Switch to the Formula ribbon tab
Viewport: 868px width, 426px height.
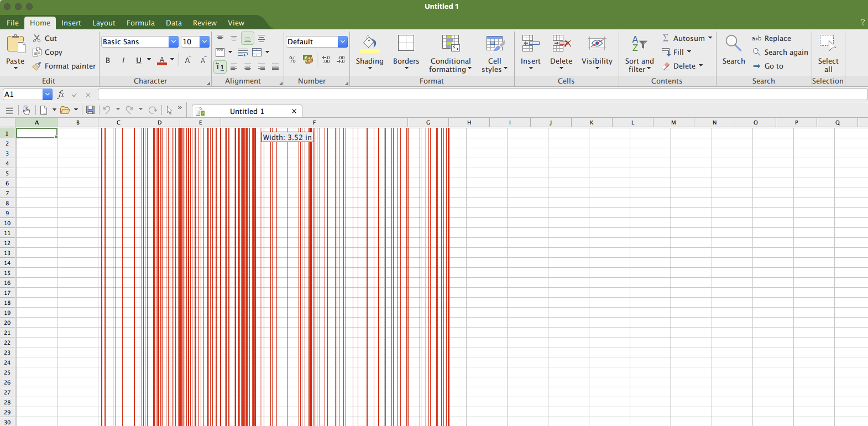140,23
